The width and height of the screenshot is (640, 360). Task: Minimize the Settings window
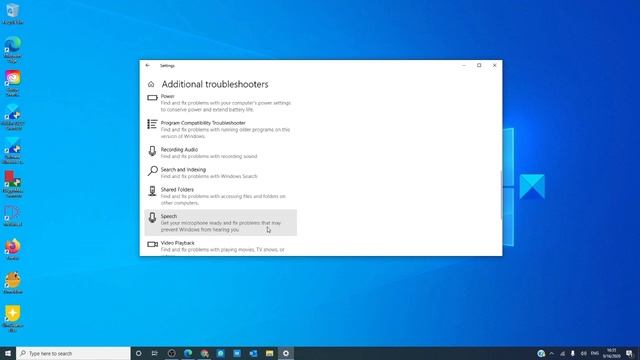464,65
